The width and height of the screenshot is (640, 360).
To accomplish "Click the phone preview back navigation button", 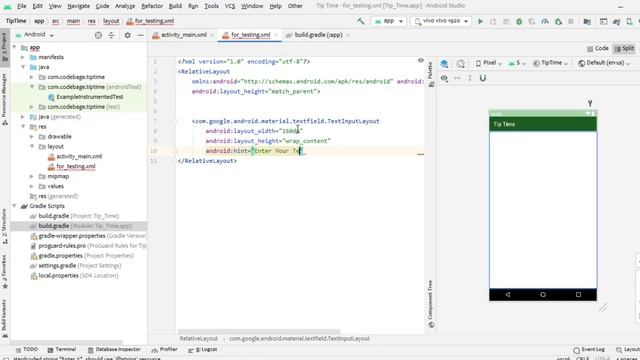I will (x=507, y=294).
